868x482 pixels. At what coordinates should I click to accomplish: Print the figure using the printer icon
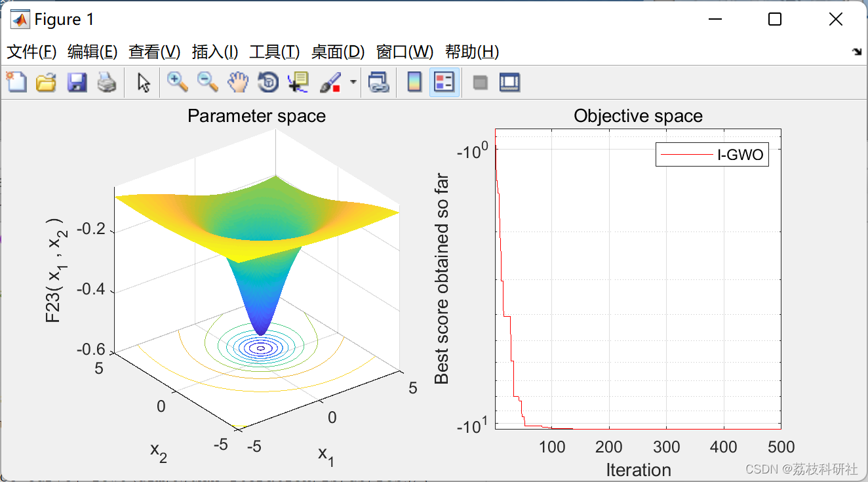point(107,83)
